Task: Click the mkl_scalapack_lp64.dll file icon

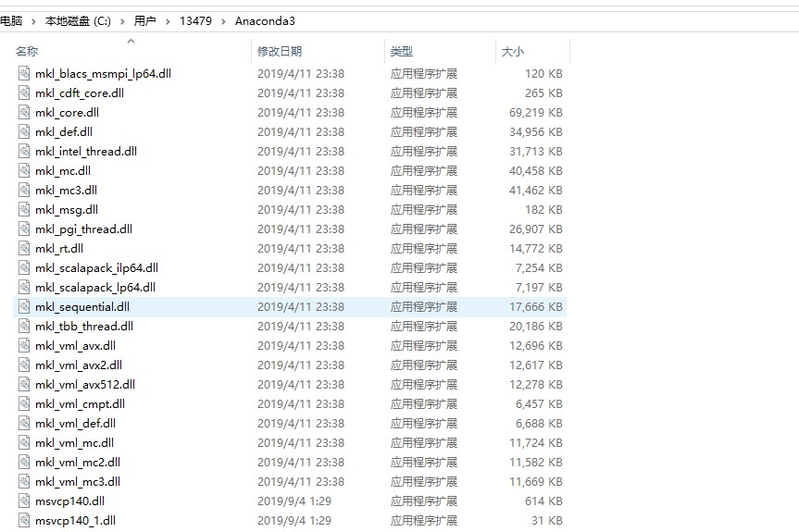Action: [24, 287]
